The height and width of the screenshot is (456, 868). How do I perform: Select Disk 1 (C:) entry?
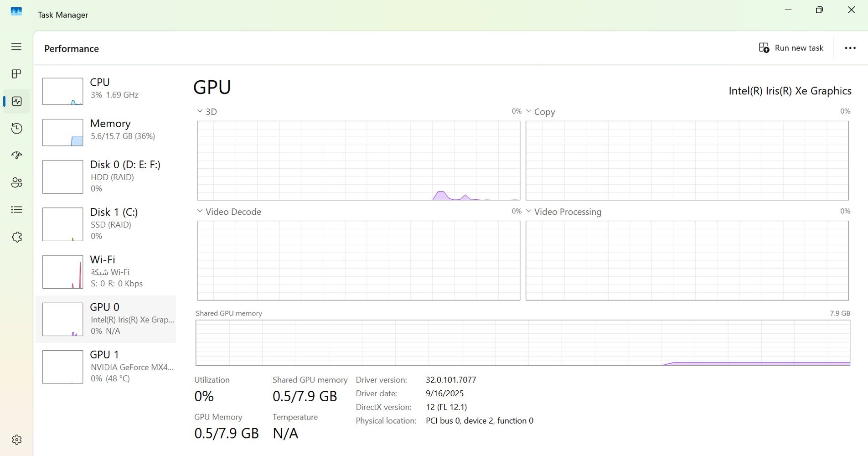click(106, 224)
